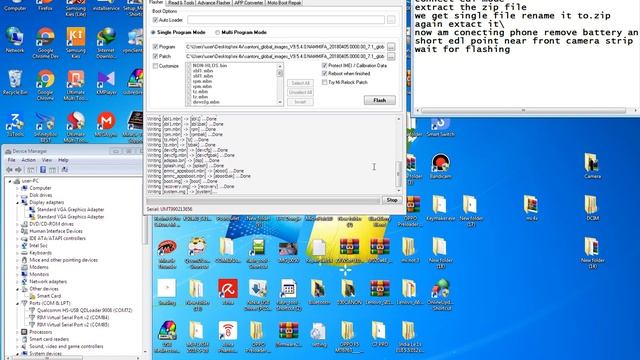Open the DCIM folder on desktop
The height and width of the screenshot is (360, 640).
[x=592, y=208]
